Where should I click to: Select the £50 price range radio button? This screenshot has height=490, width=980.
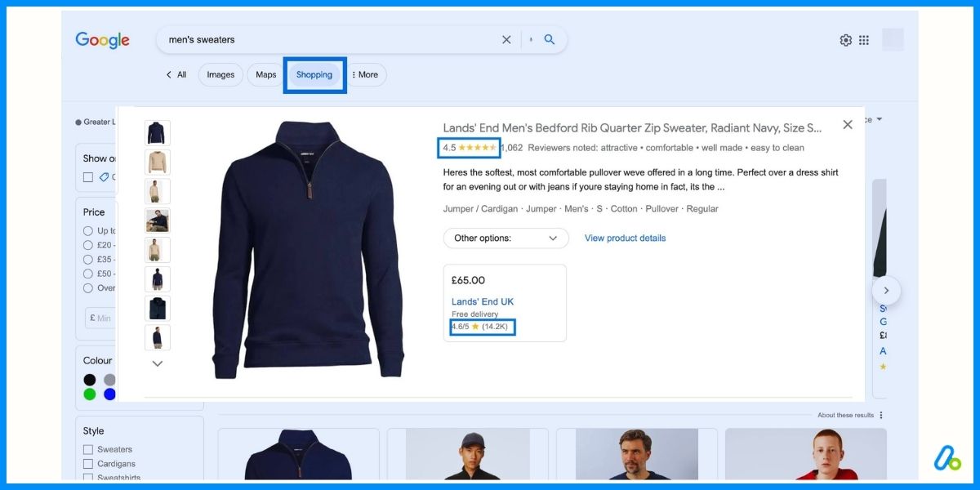click(x=88, y=274)
